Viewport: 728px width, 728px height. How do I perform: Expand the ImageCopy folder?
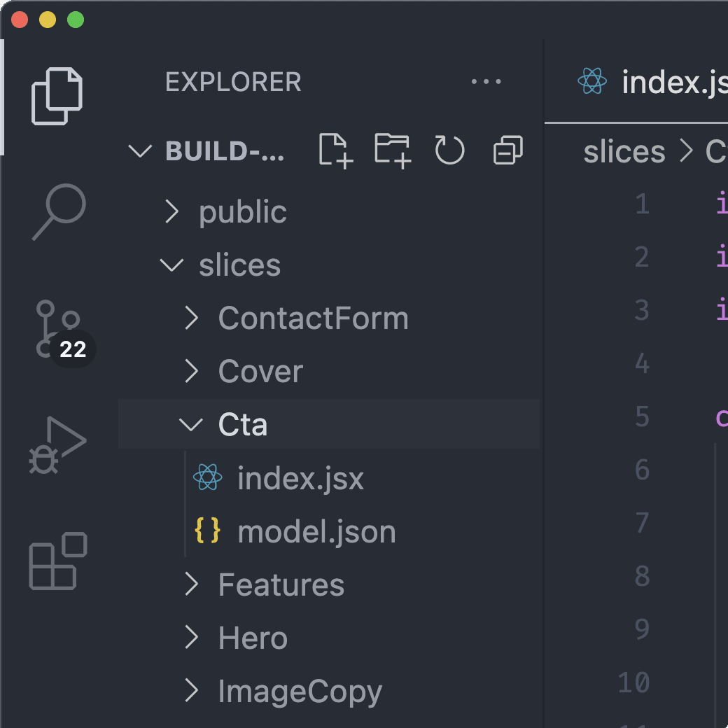tap(191, 690)
